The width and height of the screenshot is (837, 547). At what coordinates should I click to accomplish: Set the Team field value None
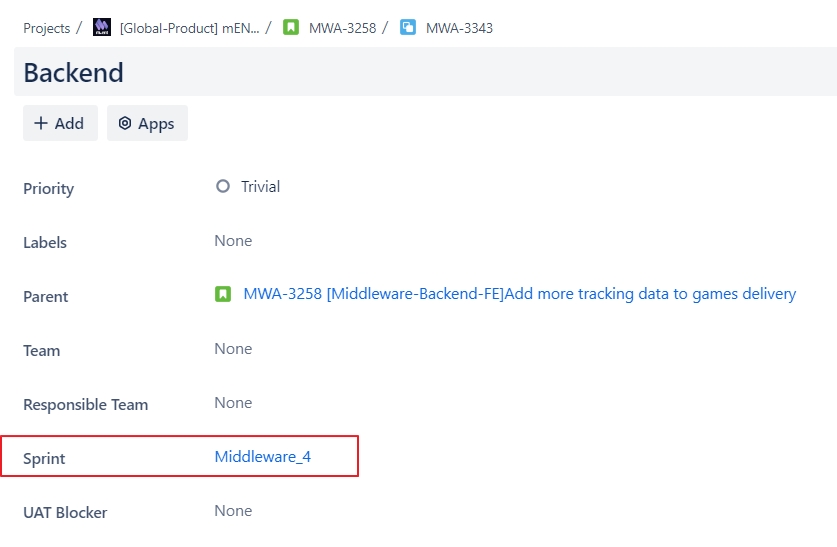click(233, 348)
